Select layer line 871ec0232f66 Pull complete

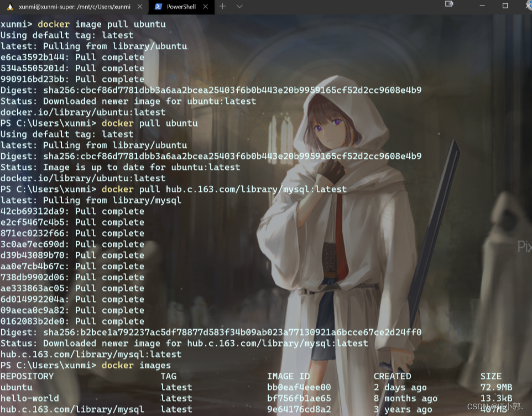pos(72,233)
